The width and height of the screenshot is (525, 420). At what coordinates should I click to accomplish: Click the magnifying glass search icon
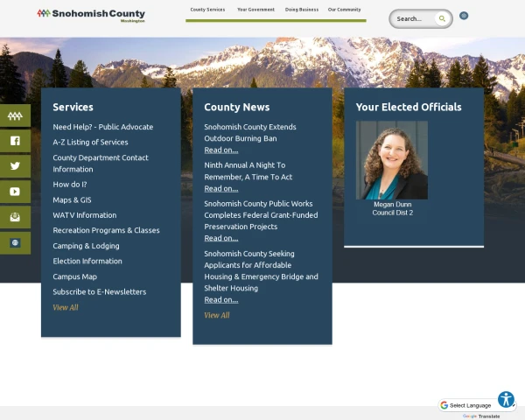tap(443, 18)
